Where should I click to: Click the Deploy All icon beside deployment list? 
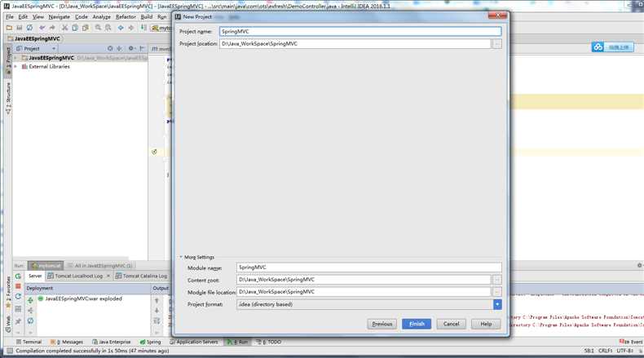tap(30, 300)
